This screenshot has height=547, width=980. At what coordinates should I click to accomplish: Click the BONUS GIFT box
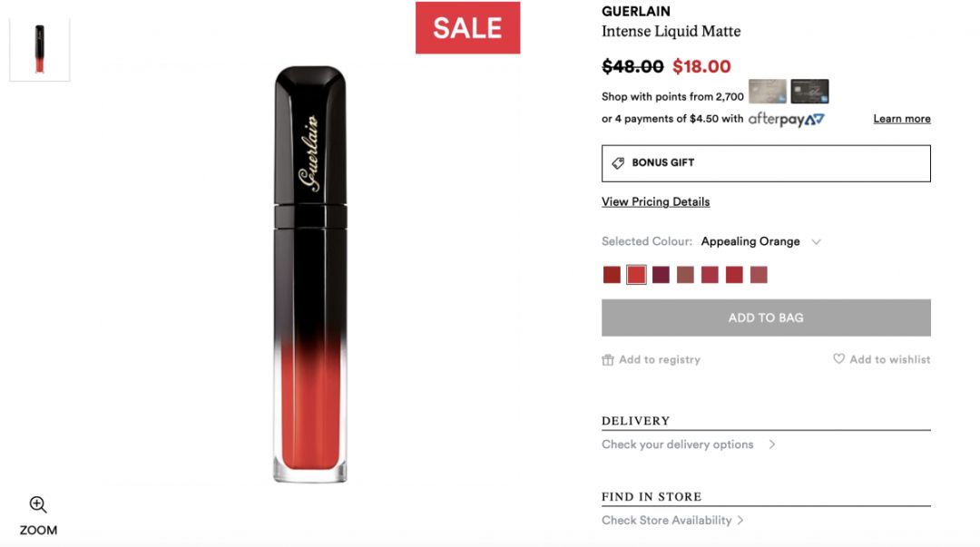(766, 163)
